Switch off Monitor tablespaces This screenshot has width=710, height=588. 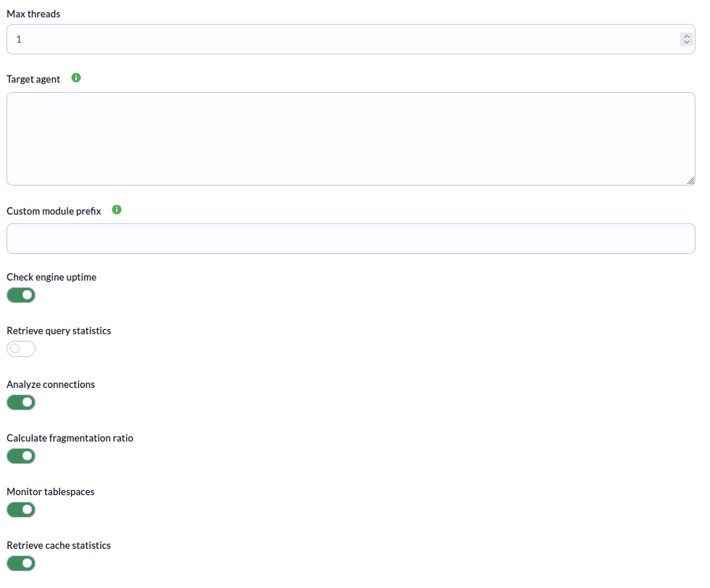click(x=21, y=510)
